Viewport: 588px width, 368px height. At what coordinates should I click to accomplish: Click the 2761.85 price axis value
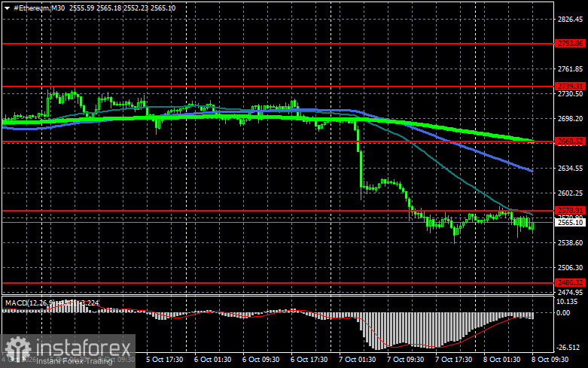click(x=571, y=69)
